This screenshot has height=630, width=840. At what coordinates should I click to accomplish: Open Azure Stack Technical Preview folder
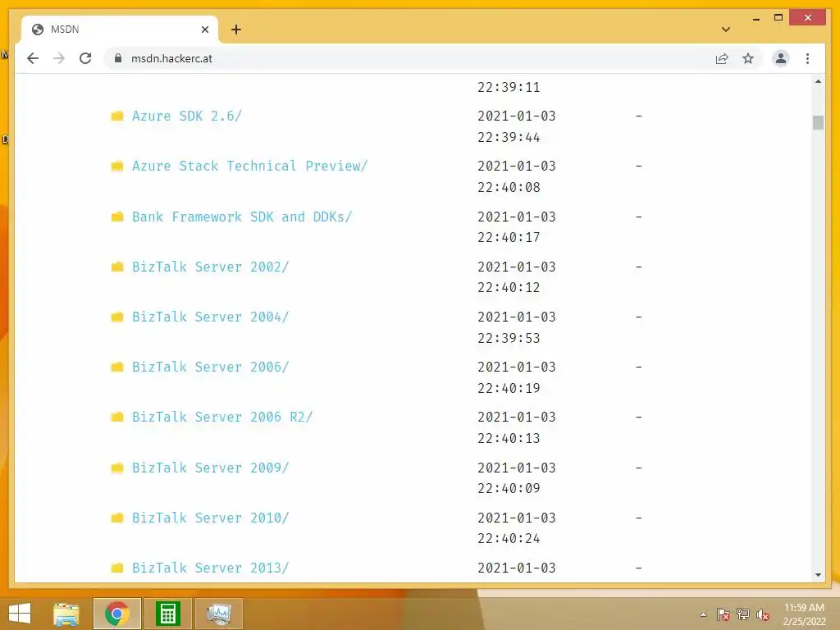pyautogui.click(x=249, y=166)
